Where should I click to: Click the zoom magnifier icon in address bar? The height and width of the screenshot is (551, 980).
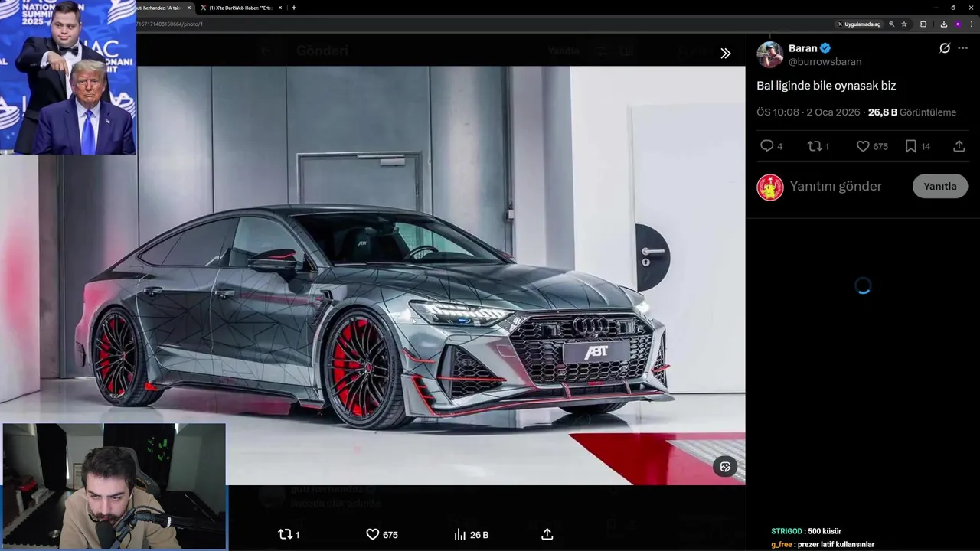[x=892, y=24]
